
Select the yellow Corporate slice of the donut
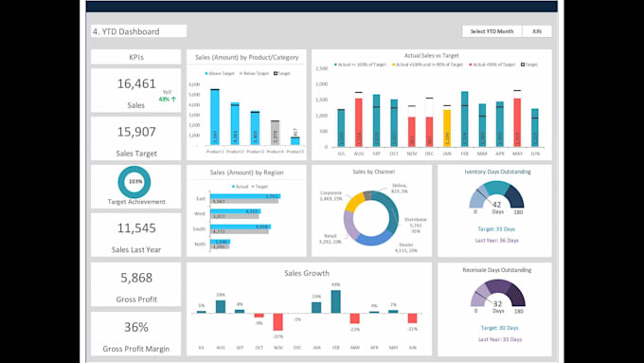point(354,202)
